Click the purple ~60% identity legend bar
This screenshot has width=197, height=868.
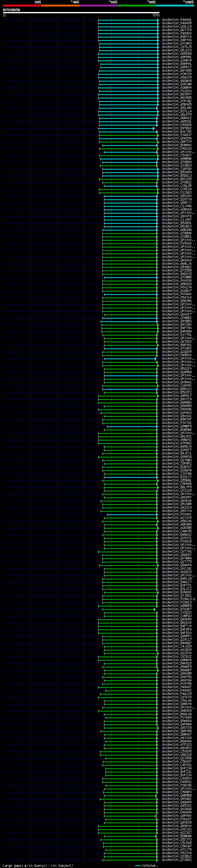tap(98, 6)
